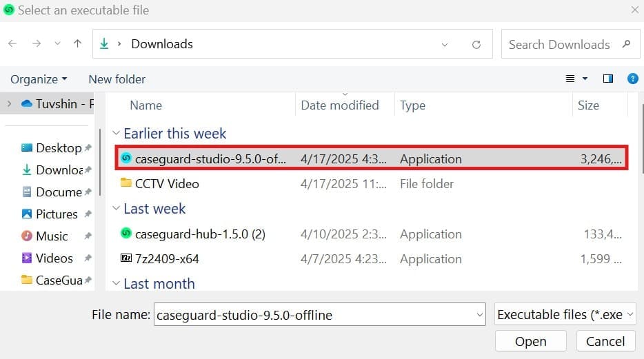Select caseguard-hub-1.5.0 (2) file

[x=200, y=234]
